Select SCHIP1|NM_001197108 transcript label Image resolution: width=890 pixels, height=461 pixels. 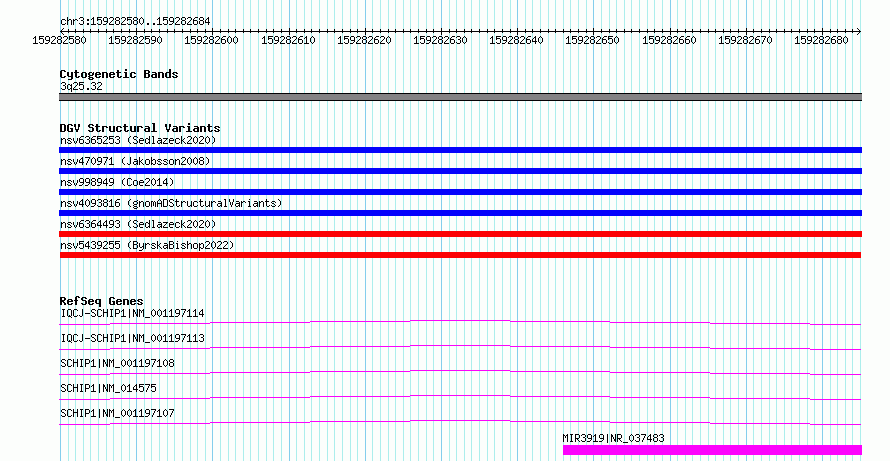coord(117,363)
